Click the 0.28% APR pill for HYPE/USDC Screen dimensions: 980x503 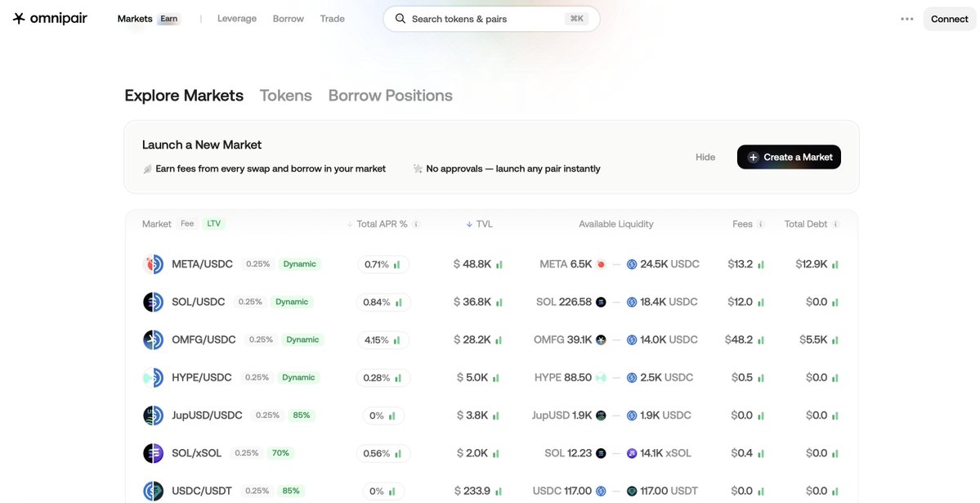(x=383, y=378)
